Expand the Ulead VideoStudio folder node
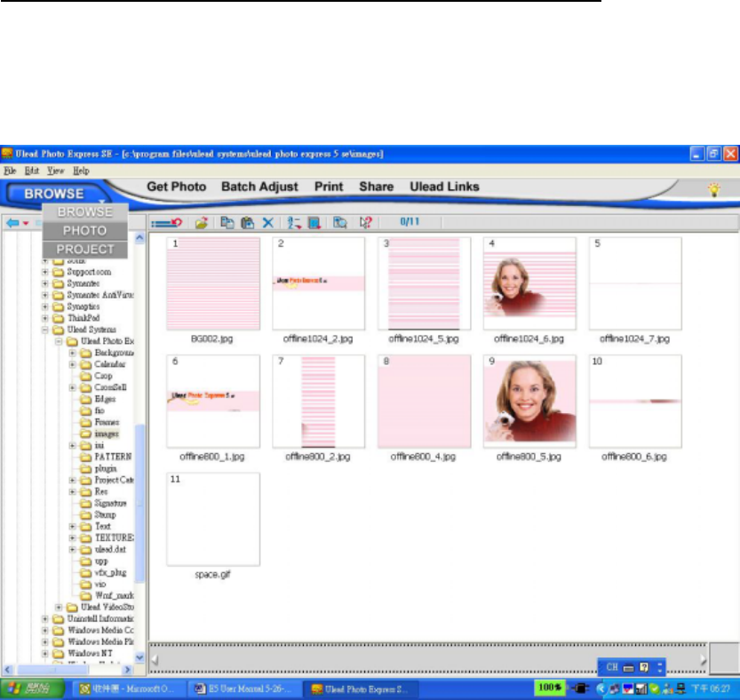The width and height of the screenshot is (740, 700). pos(59,608)
